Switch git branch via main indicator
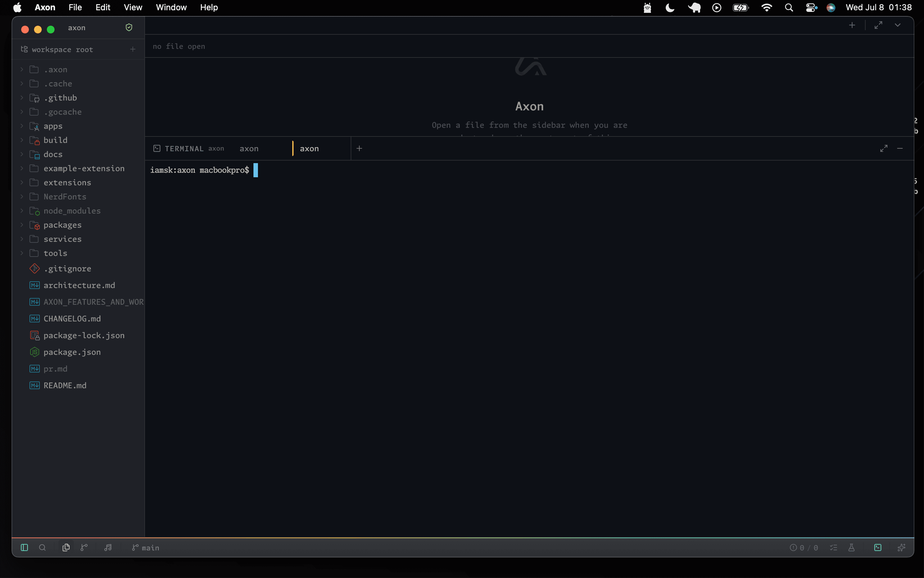 pyautogui.click(x=145, y=547)
